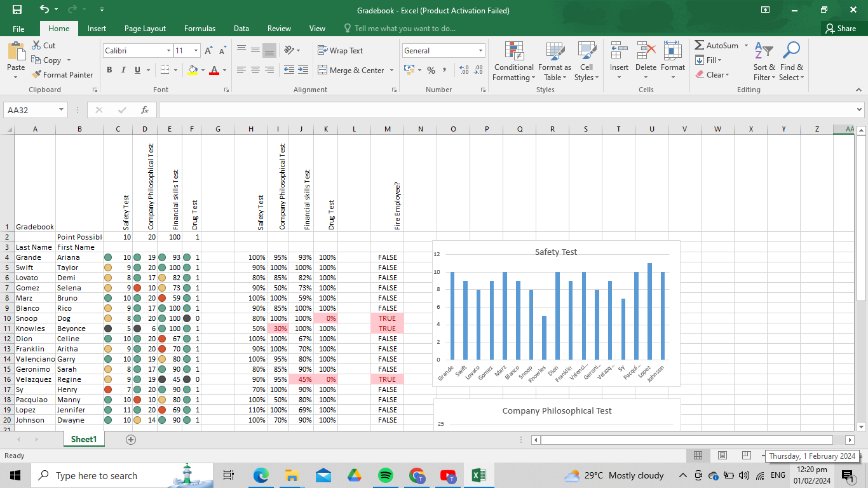Open Conditional Formatting menu

tap(514, 62)
